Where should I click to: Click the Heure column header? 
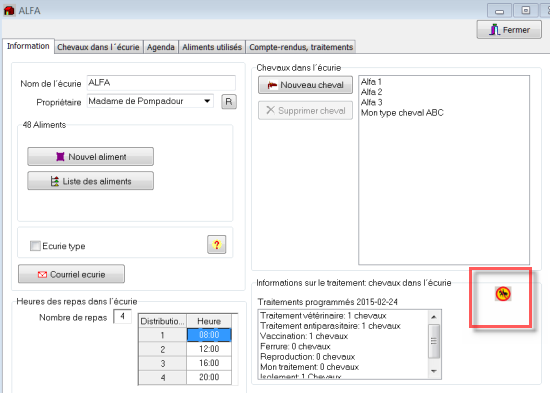tap(209, 321)
